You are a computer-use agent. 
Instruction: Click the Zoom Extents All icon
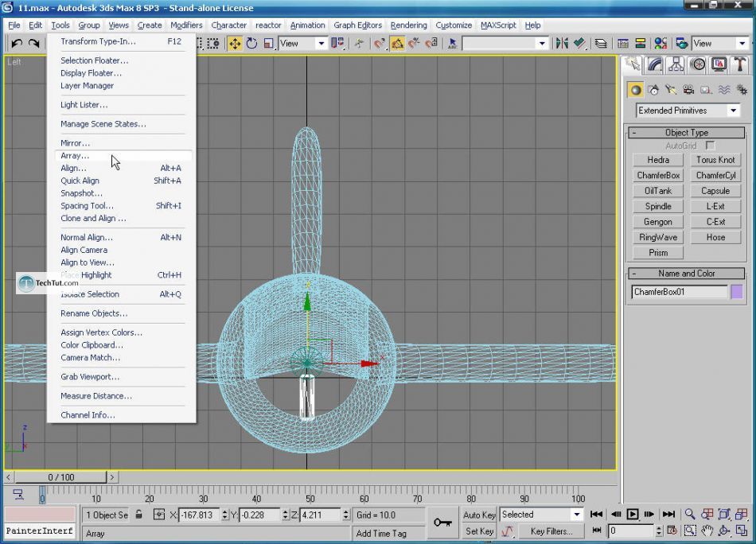[x=742, y=514]
